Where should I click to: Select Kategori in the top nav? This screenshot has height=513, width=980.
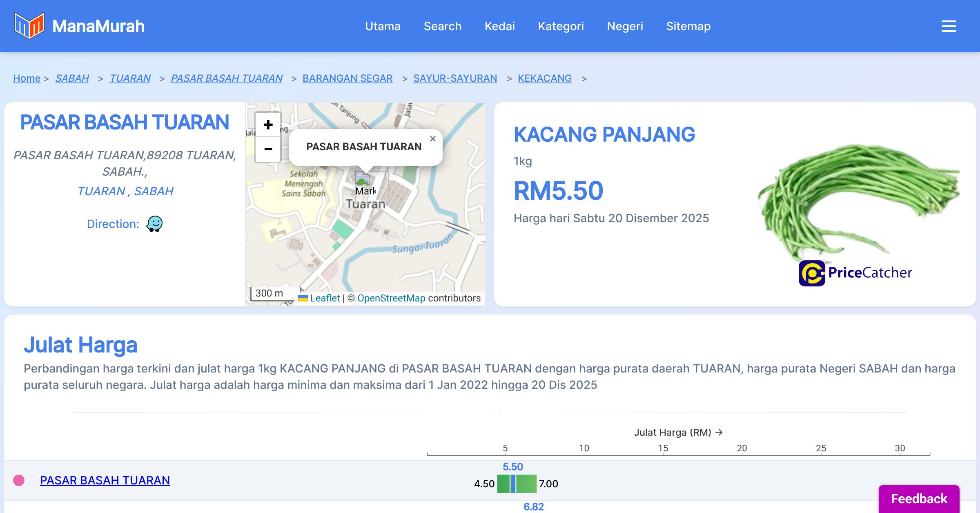pyautogui.click(x=561, y=26)
